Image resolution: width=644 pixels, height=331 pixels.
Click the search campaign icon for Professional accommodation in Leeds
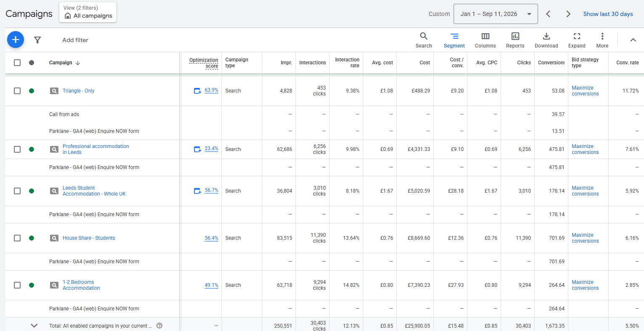54,149
